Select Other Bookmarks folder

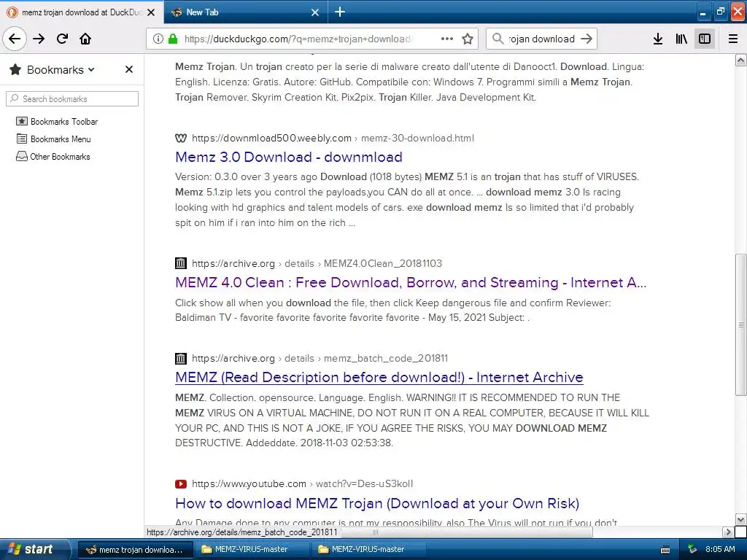coord(53,157)
